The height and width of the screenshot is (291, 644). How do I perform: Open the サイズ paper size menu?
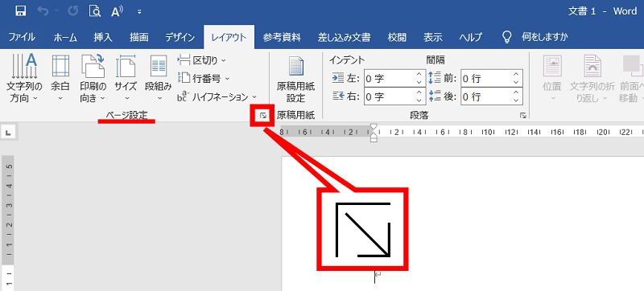pos(126,78)
